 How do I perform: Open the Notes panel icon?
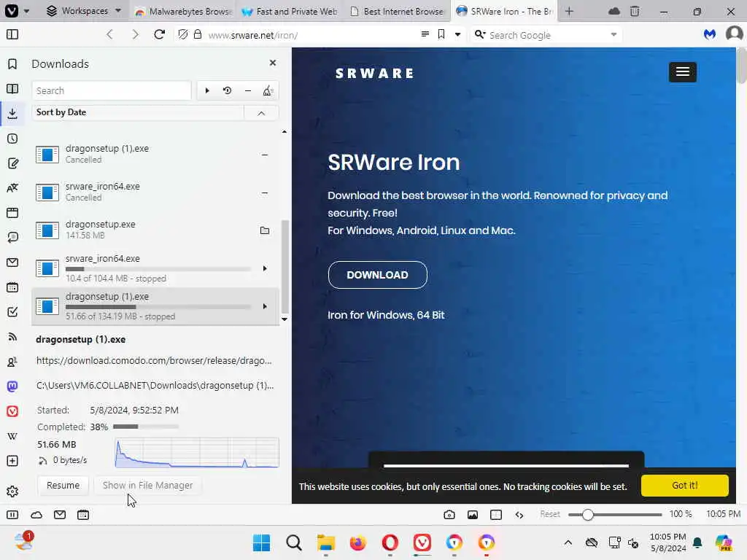pos(12,163)
